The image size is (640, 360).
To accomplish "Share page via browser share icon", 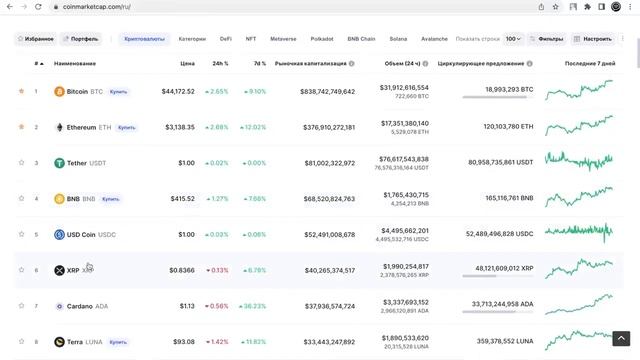I will 541,7.
